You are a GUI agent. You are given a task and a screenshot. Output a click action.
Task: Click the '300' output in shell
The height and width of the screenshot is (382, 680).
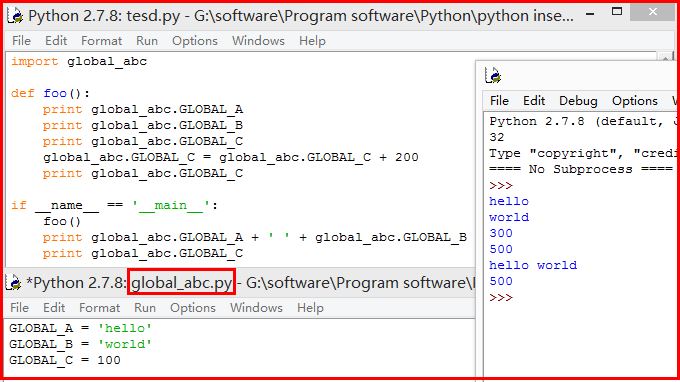(501, 233)
